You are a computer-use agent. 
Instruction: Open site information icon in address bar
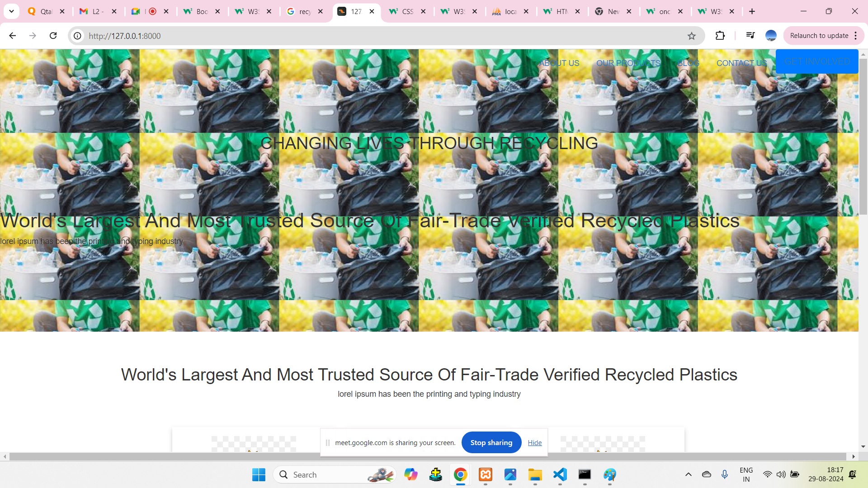pyautogui.click(x=78, y=36)
